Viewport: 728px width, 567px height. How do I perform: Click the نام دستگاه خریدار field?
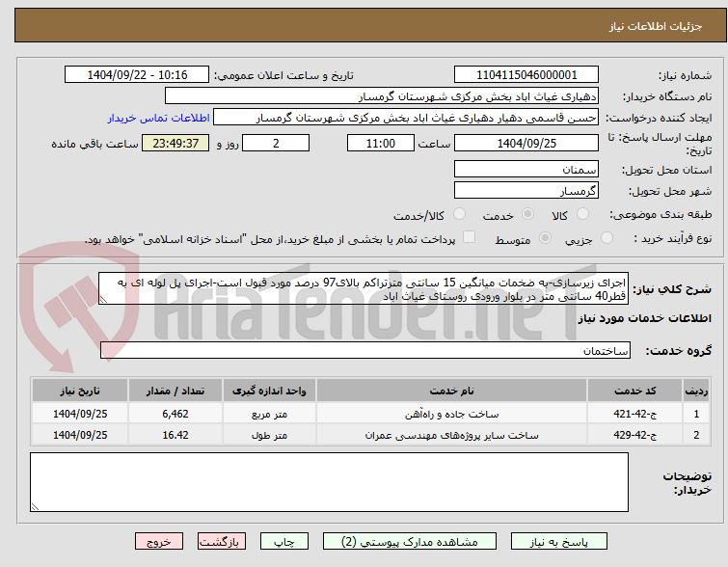click(382, 96)
